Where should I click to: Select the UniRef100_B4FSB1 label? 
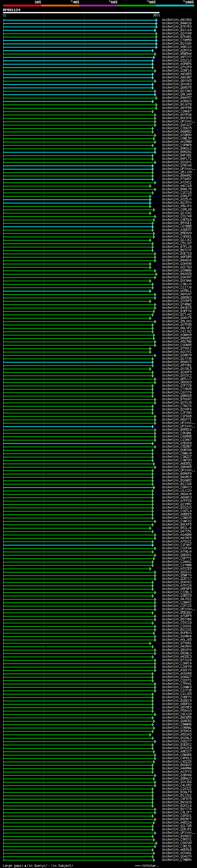pyautogui.click(x=177, y=155)
